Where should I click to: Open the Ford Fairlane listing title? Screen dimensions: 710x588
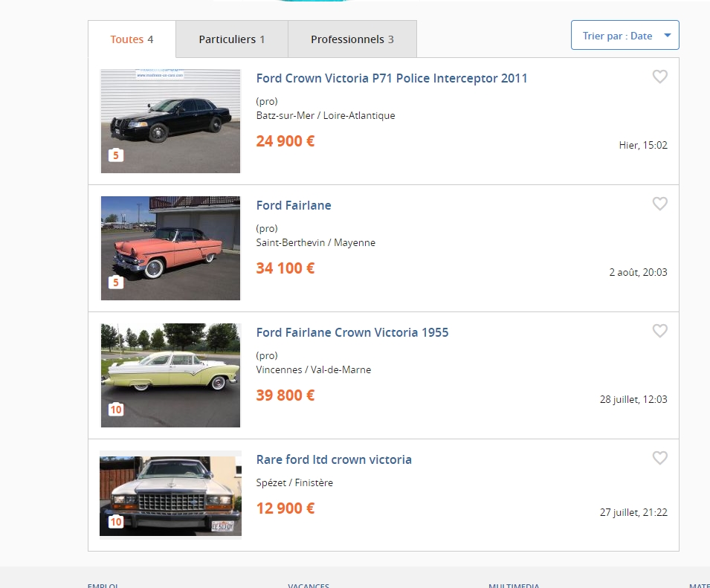coord(294,205)
